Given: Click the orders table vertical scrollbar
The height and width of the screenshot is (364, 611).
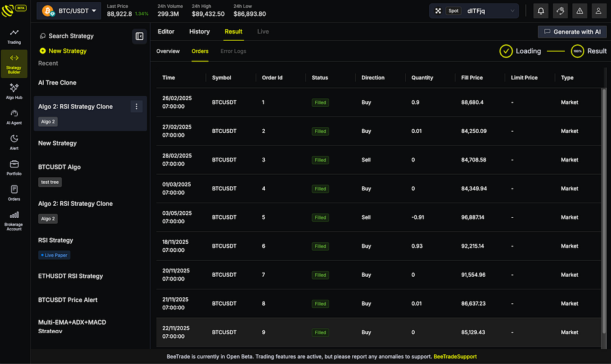Looking at the screenshot, I should (x=604, y=211).
